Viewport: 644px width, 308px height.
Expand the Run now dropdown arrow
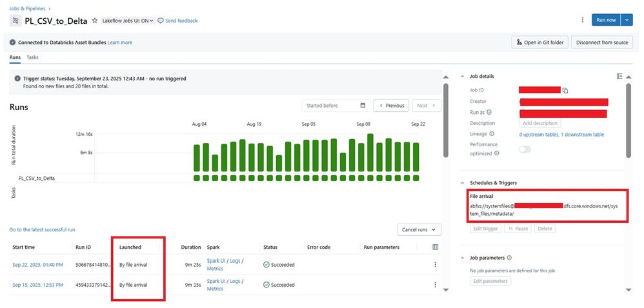(x=627, y=20)
